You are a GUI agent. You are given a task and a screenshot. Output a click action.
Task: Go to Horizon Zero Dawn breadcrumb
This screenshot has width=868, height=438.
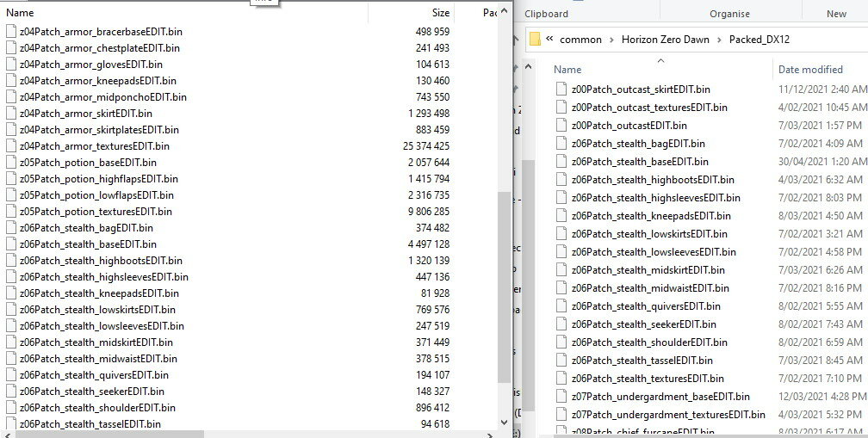(666, 40)
